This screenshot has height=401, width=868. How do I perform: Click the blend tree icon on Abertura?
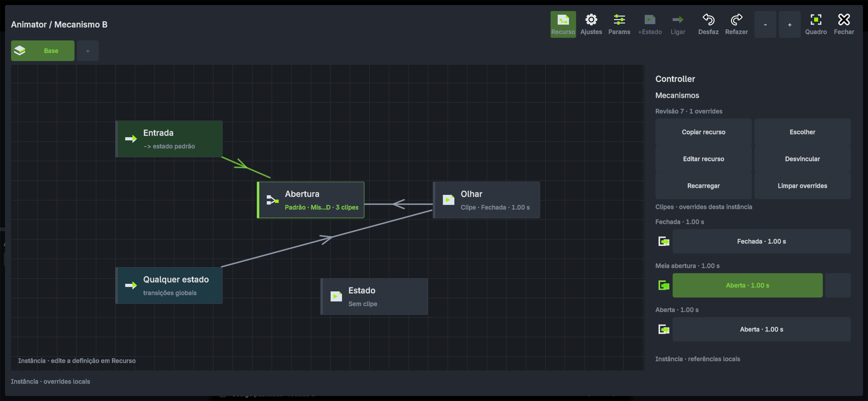point(272,200)
